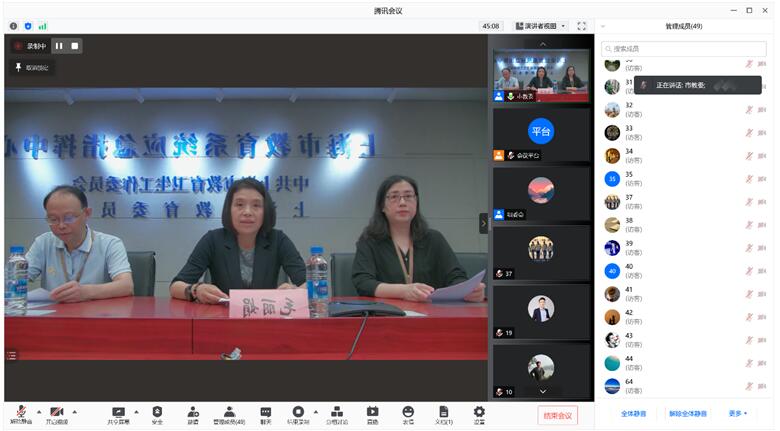This screenshot has width=780, height=431.
Task: Open the Documents icon
Action: point(443,414)
